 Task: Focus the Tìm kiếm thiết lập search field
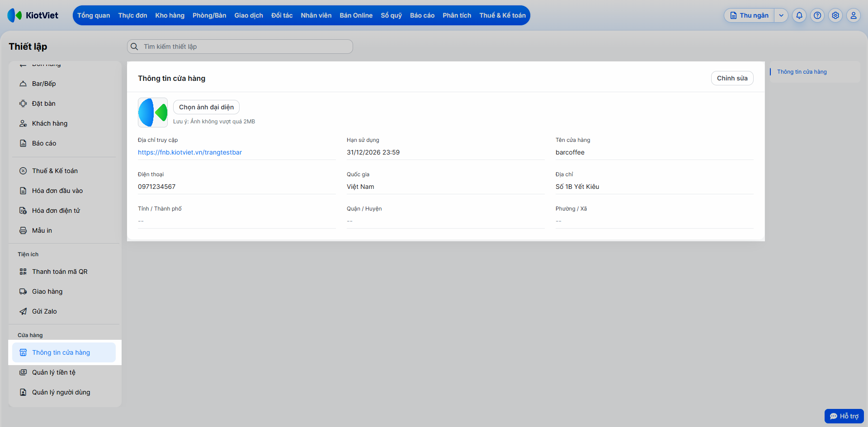(240, 47)
